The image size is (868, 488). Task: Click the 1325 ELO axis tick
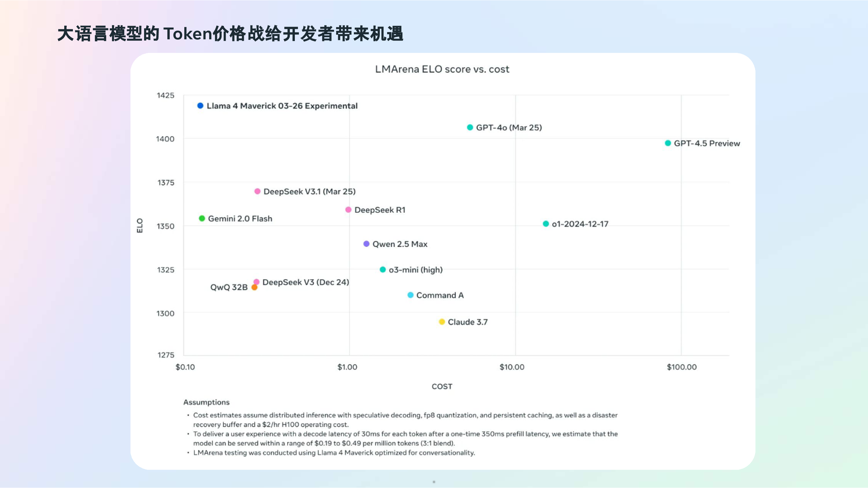coord(166,270)
